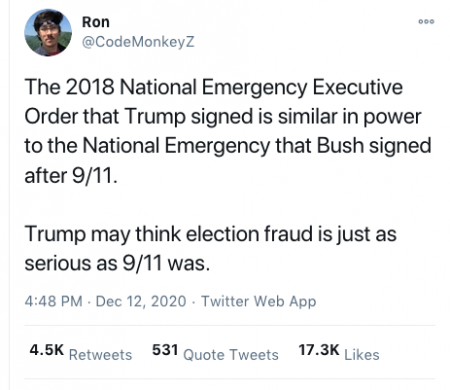
Task: Open the profile via display name Ron
Action: tap(96, 22)
